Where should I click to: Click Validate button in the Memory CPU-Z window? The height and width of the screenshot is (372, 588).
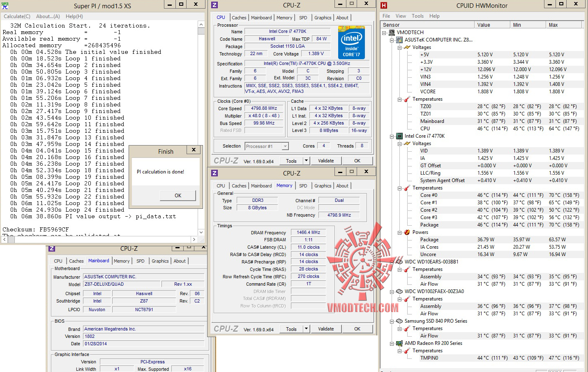coord(326,329)
